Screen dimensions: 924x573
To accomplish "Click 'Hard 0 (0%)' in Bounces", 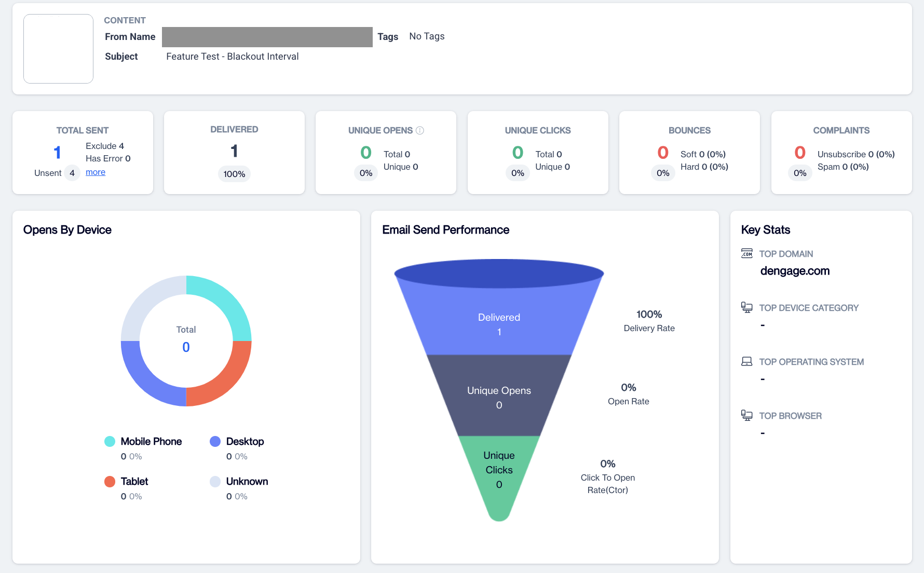I will click(704, 167).
